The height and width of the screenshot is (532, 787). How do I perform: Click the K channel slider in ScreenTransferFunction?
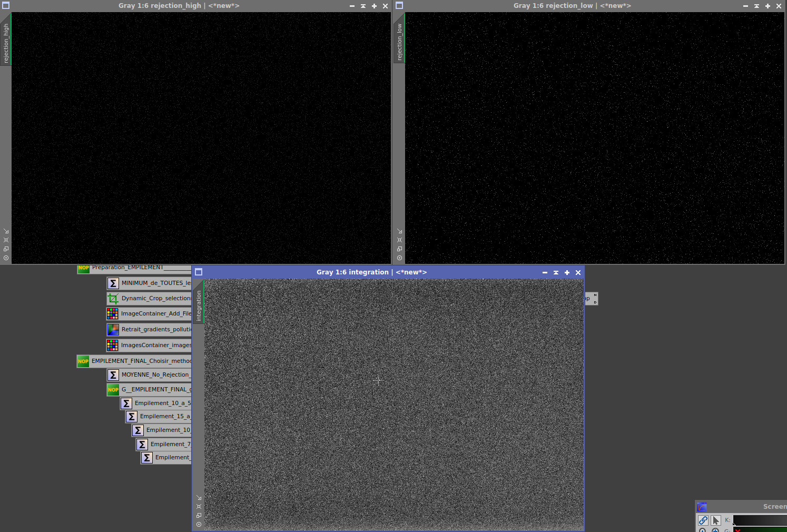pos(759,520)
